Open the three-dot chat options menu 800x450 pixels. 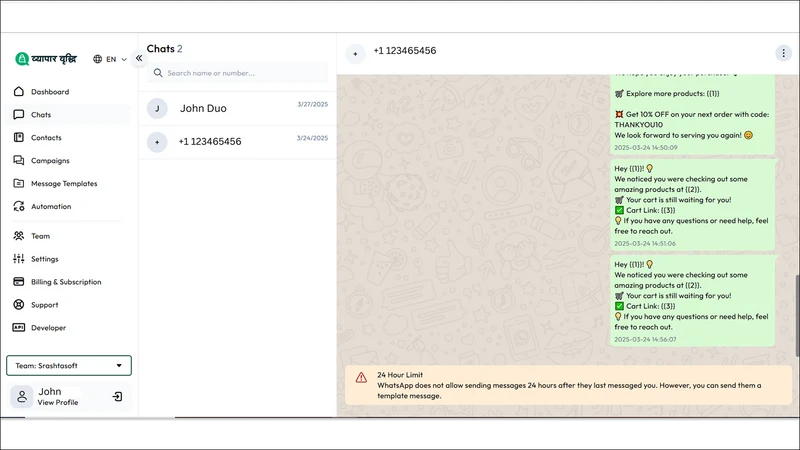click(784, 53)
